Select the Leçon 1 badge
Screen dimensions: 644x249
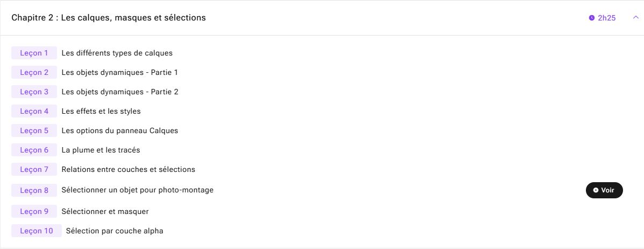(34, 53)
